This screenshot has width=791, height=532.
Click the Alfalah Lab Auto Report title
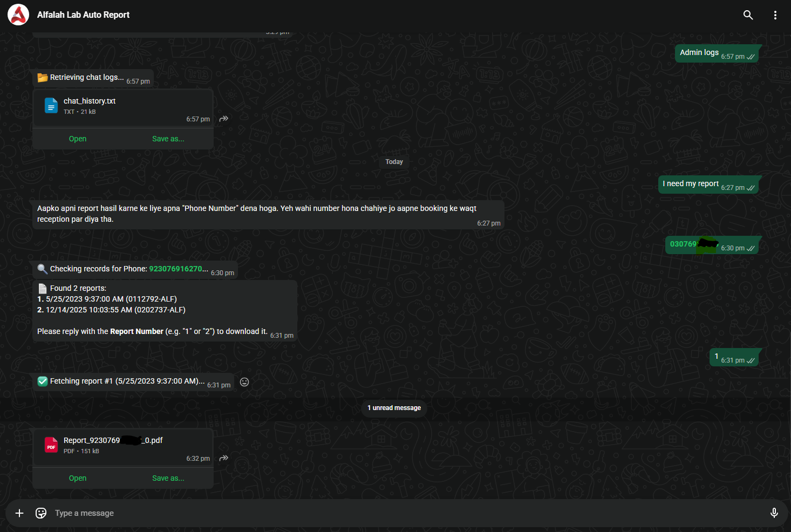click(83, 15)
